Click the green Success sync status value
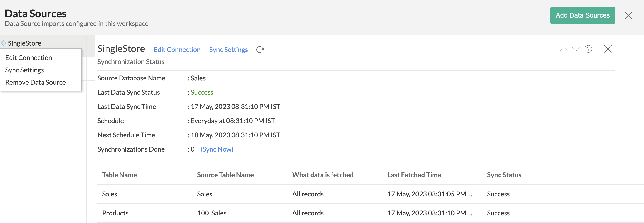 202,92
